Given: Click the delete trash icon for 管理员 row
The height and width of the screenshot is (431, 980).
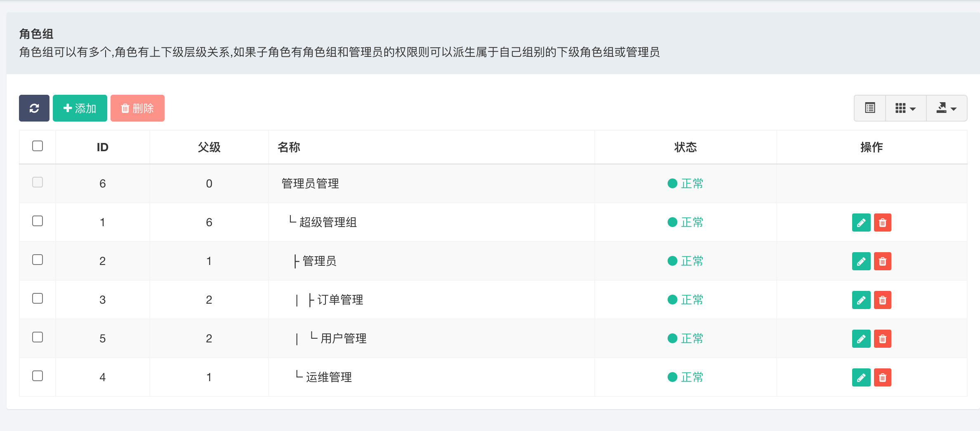Looking at the screenshot, I should pyautogui.click(x=883, y=261).
